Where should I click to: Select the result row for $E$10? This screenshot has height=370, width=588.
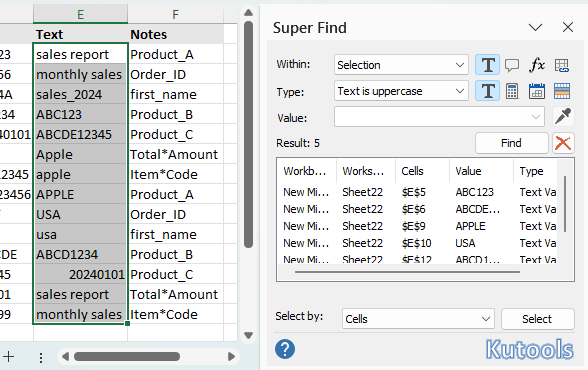click(x=418, y=243)
